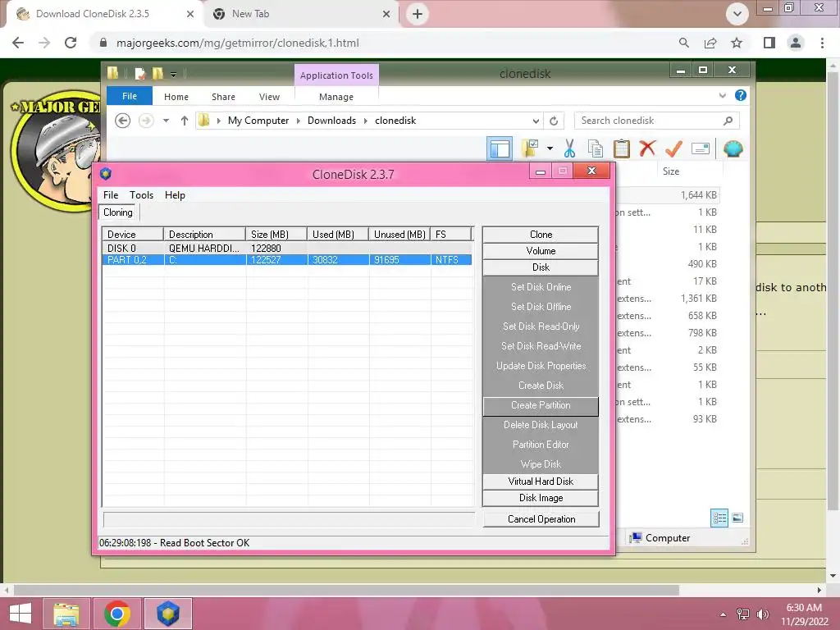Click Disk Image button
Viewport: 840px width, 630px height.
pos(541,498)
